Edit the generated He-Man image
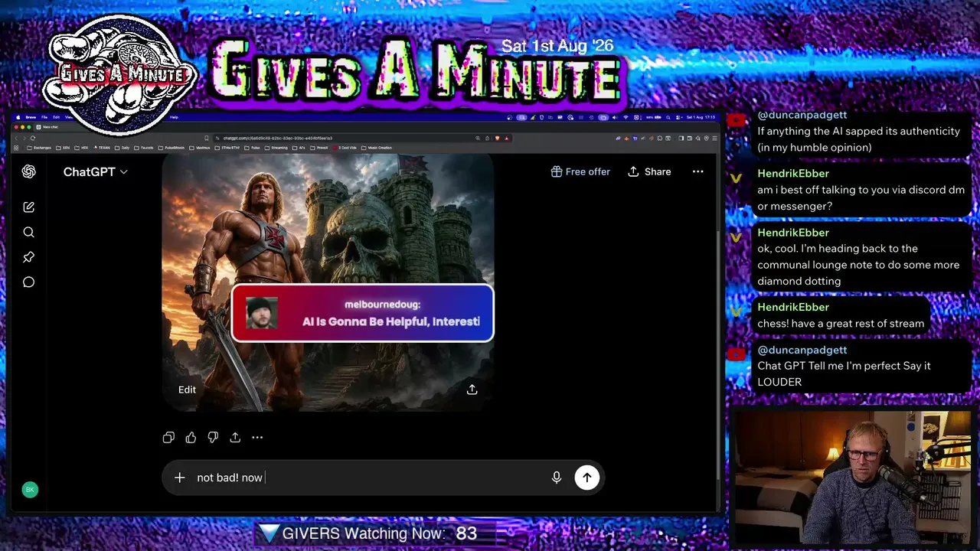Screen dimensions: 980x551 coord(187,390)
